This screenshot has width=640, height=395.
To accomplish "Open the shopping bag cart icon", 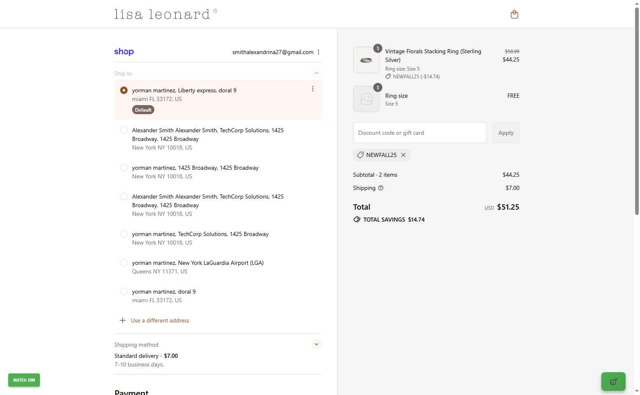I will click(514, 14).
